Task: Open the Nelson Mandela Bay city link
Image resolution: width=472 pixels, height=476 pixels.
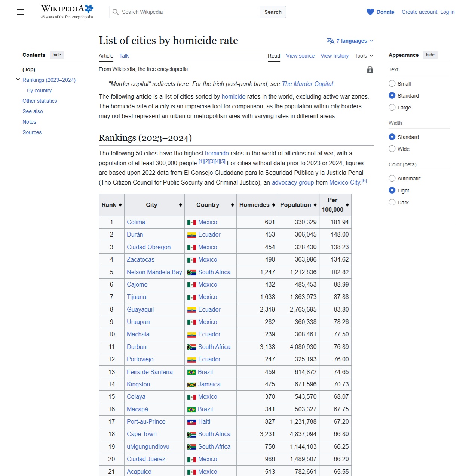Action: (154, 272)
